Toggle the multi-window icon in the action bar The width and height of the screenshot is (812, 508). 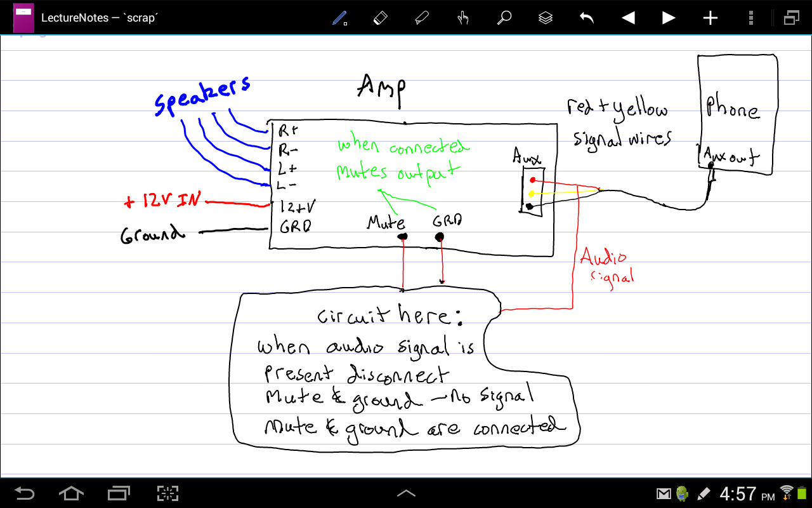(x=791, y=18)
